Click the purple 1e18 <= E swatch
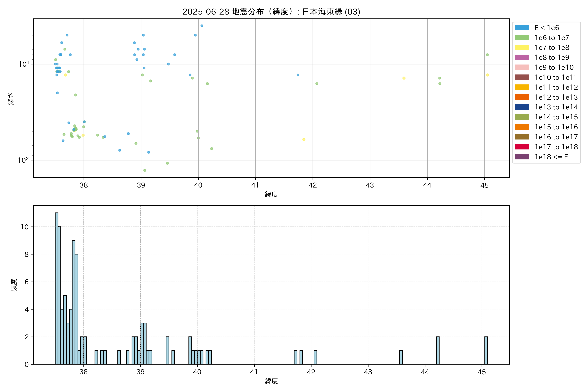This screenshot has height=392, width=588. (522, 157)
